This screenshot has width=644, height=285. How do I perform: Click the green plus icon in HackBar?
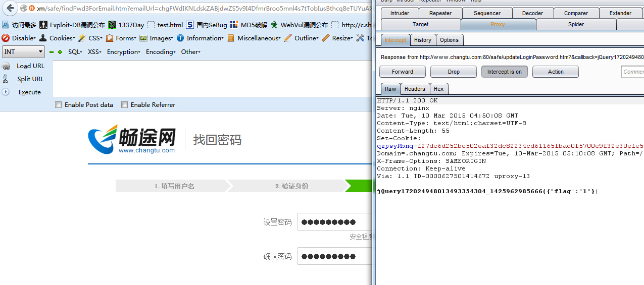(60, 52)
